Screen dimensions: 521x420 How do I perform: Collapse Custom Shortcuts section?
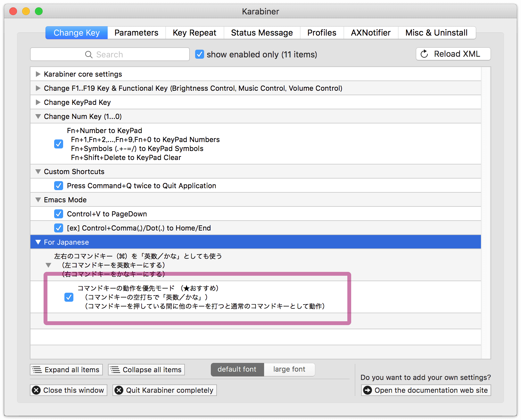click(38, 172)
